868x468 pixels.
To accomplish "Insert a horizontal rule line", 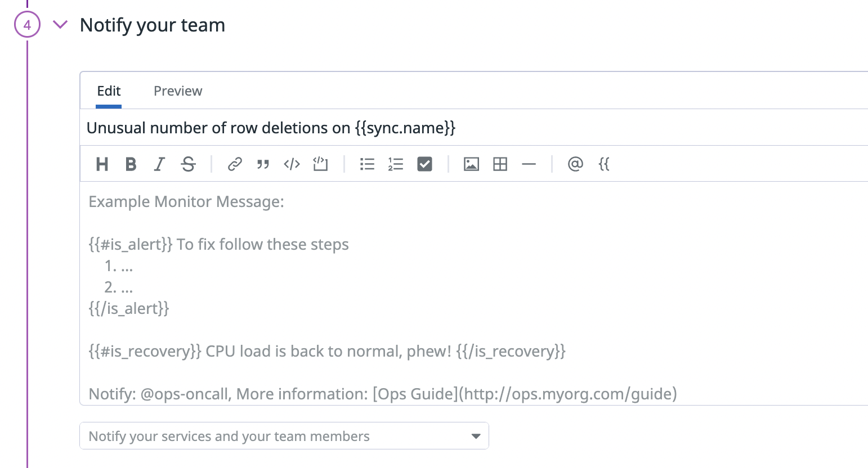I will pyautogui.click(x=529, y=164).
